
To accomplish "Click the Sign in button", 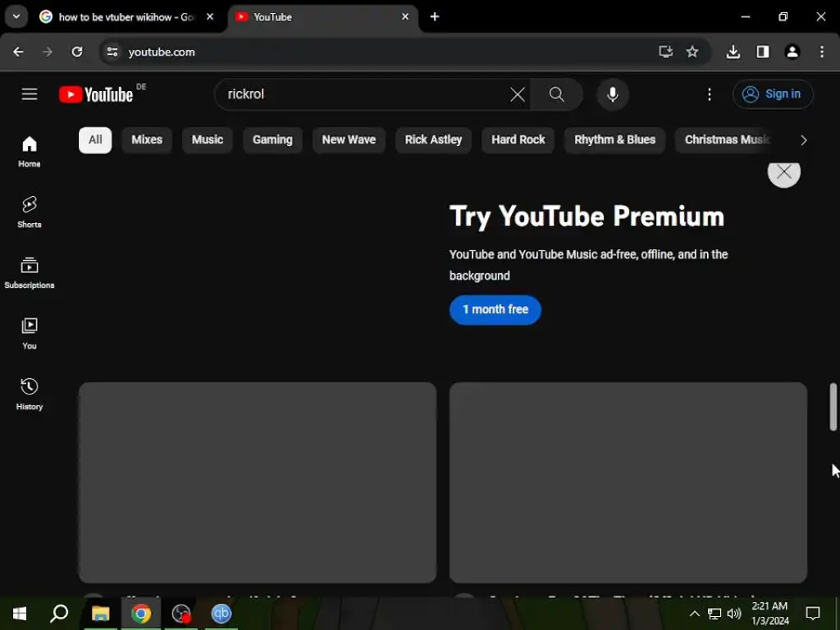I will (773, 94).
